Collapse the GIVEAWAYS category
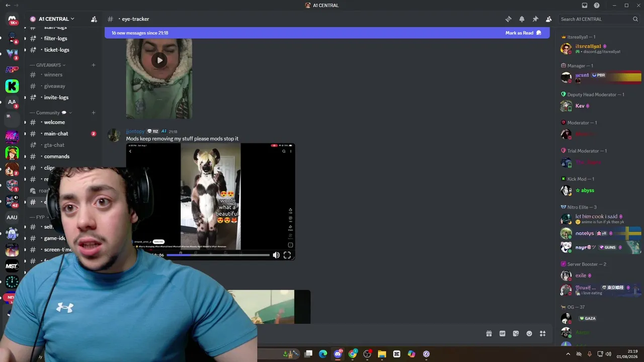 click(x=48, y=65)
